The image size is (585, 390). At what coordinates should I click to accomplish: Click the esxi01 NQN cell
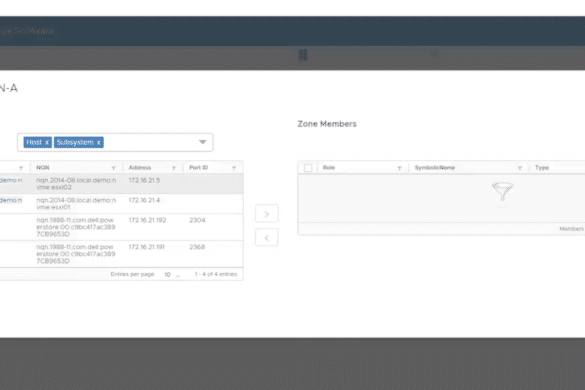76,204
